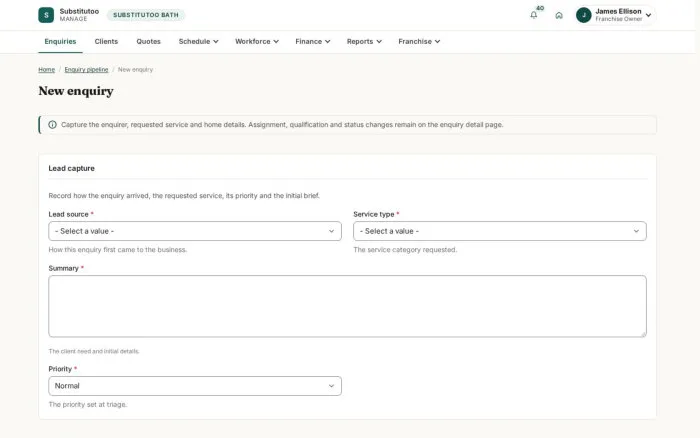Image resolution: width=700 pixels, height=438 pixels.
Task: Click the info icon in the banner
Action: tap(52, 125)
